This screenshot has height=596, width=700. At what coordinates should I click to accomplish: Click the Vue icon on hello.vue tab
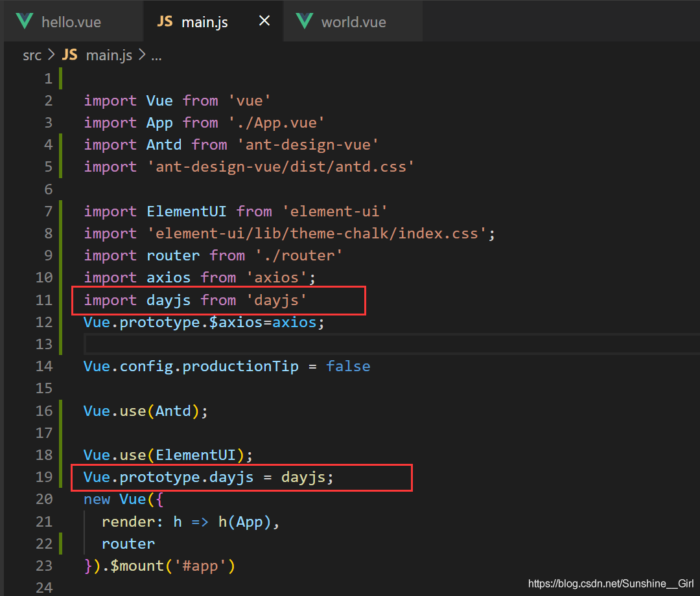(25, 21)
